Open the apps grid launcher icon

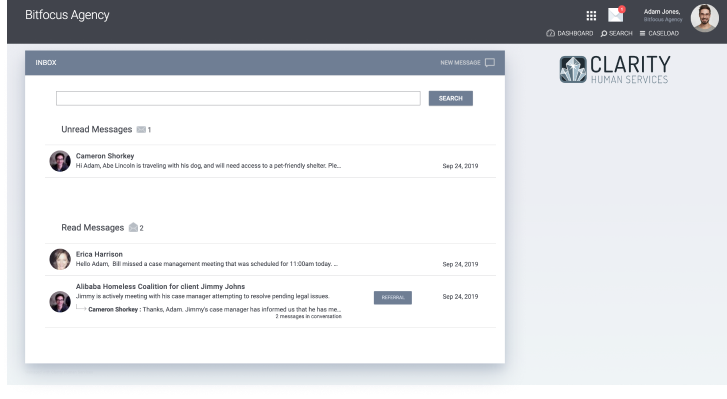coord(591,16)
